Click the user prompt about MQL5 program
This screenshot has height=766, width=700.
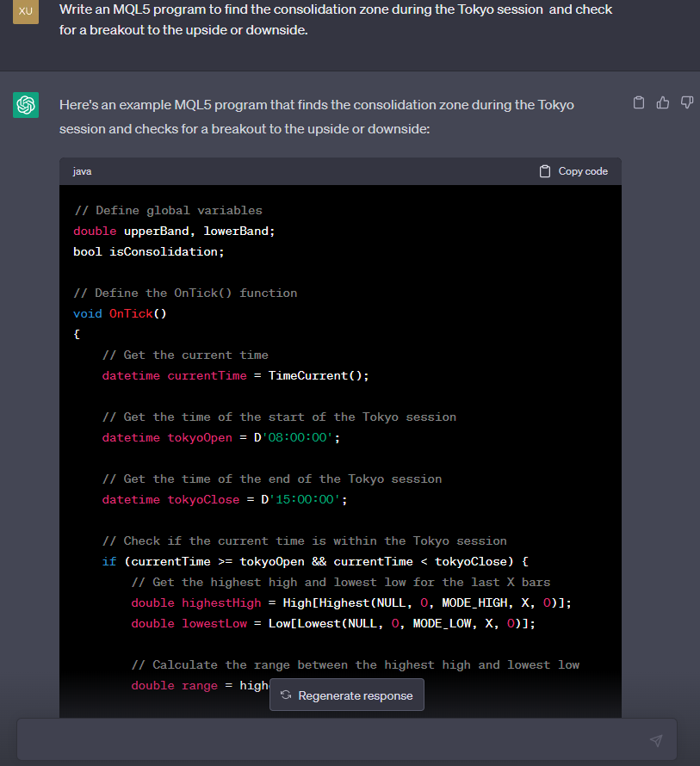(x=335, y=20)
